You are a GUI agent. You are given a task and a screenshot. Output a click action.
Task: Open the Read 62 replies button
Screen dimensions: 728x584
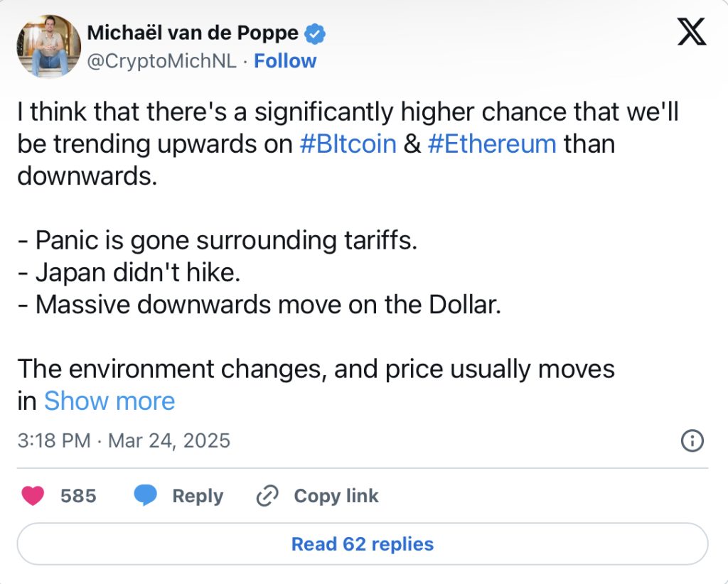coord(363,544)
